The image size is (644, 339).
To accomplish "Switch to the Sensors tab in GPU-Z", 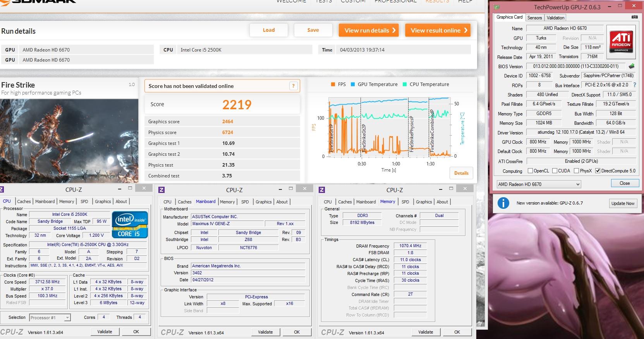I will point(534,18).
